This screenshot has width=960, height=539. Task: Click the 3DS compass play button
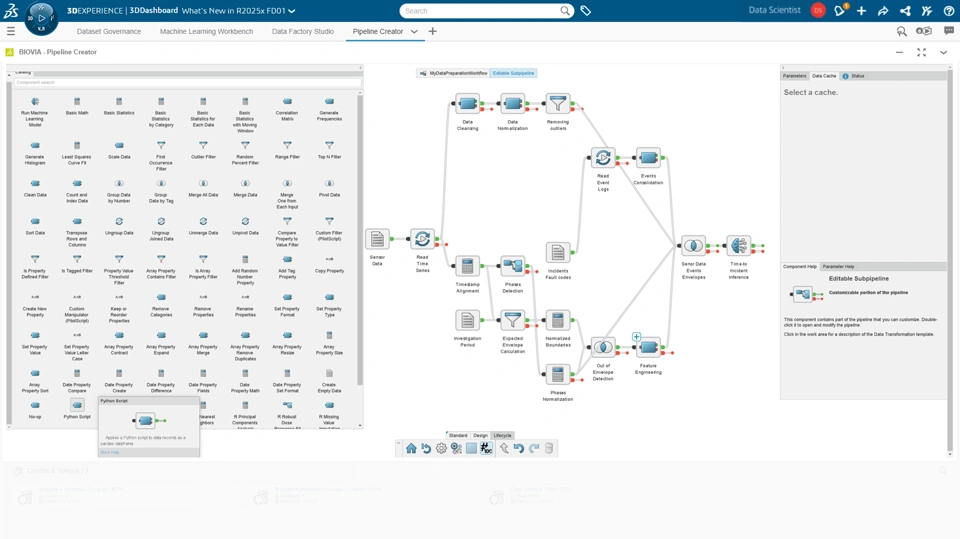coord(41,18)
